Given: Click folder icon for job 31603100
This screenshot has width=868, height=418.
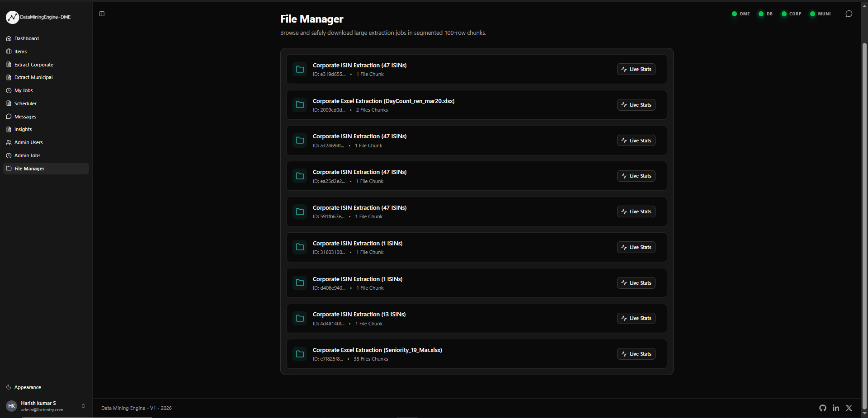Looking at the screenshot, I should pos(300,247).
